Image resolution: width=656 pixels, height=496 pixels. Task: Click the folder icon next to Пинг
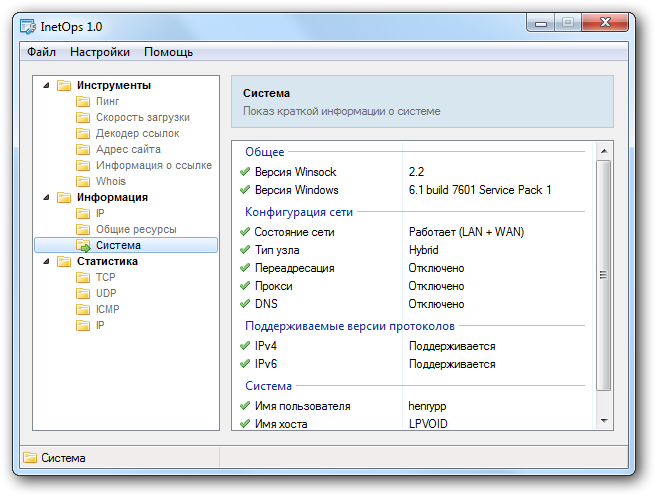coord(84,102)
